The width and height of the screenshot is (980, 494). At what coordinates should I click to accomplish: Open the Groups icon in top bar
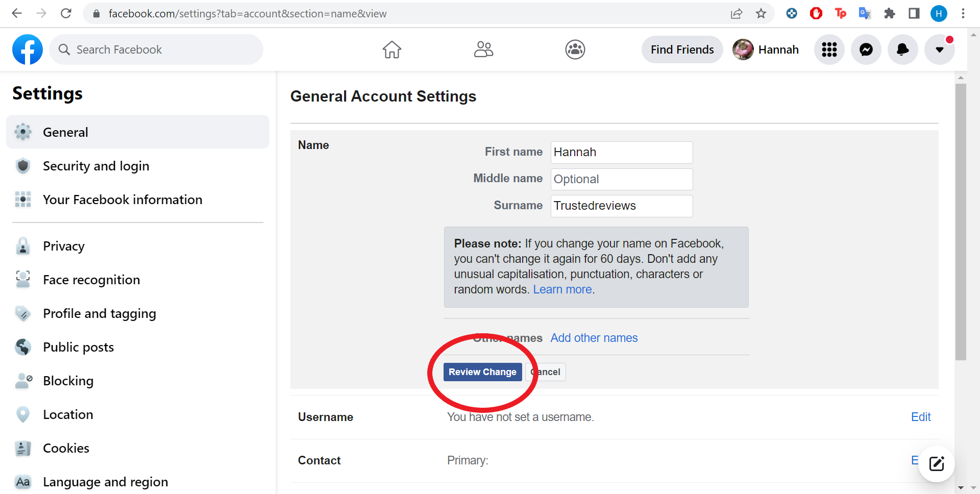[575, 50]
